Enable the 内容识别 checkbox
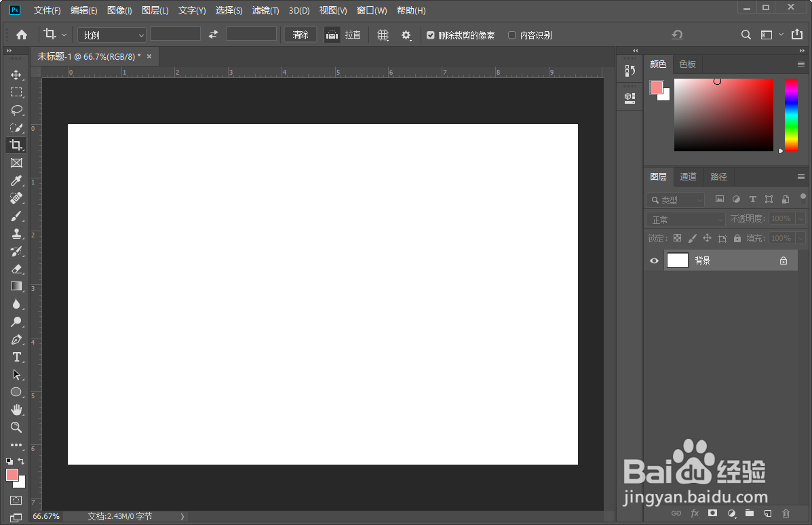This screenshot has width=812, height=525. point(512,35)
